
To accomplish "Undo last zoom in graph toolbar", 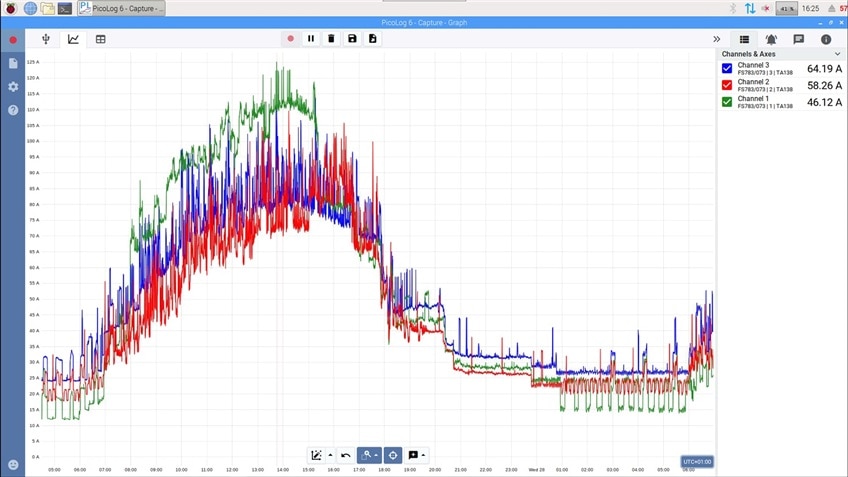I will coord(346,455).
